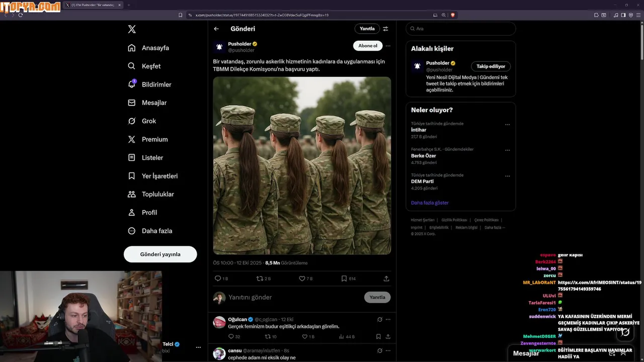
Task: Bookmark page icon in address bar
Action: [x=181, y=15]
